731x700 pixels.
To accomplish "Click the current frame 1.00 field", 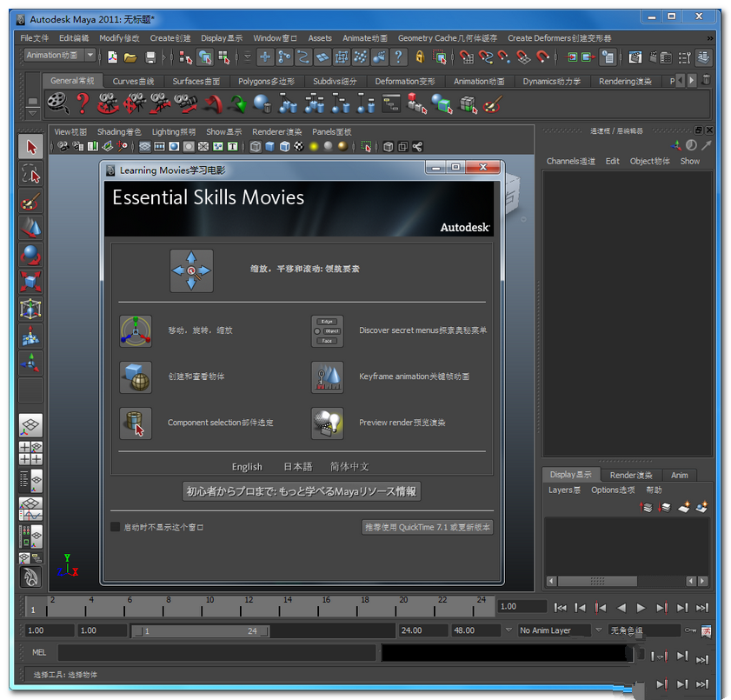I will pyautogui.click(x=522, y=606).
